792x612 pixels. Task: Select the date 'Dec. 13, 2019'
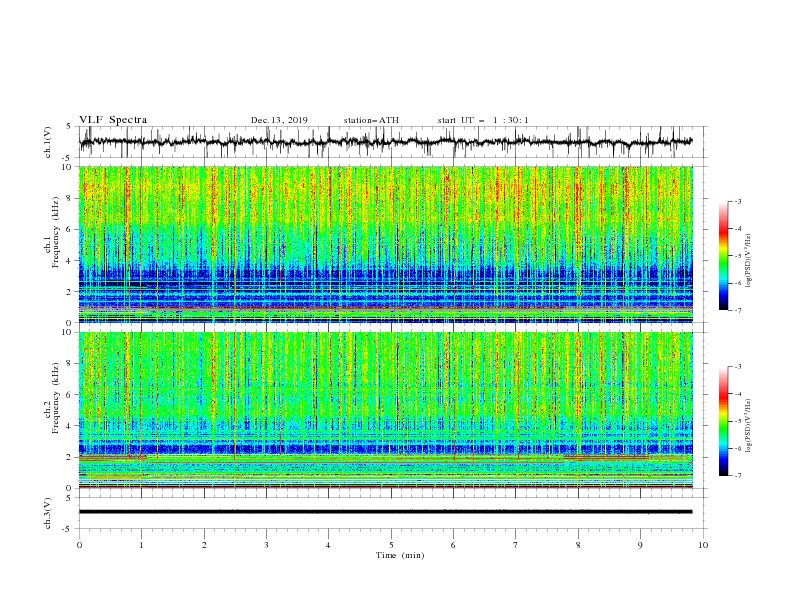coord(279,120)
